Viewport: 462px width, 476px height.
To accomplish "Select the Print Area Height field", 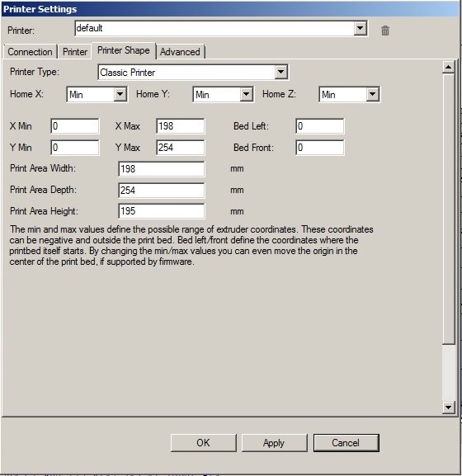I will (x=161, y=211).
